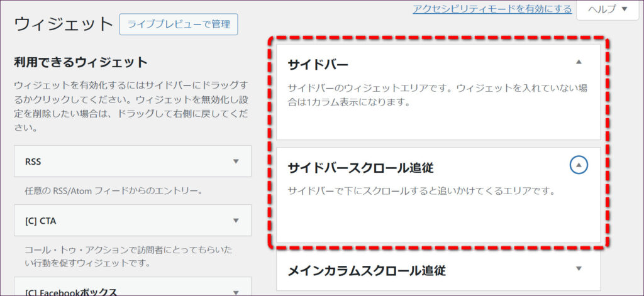The width and height of the screenshot is (644, 296).
Task: Click the empty area inside サイドバースクロール追従
Action: tap(438, 220)
